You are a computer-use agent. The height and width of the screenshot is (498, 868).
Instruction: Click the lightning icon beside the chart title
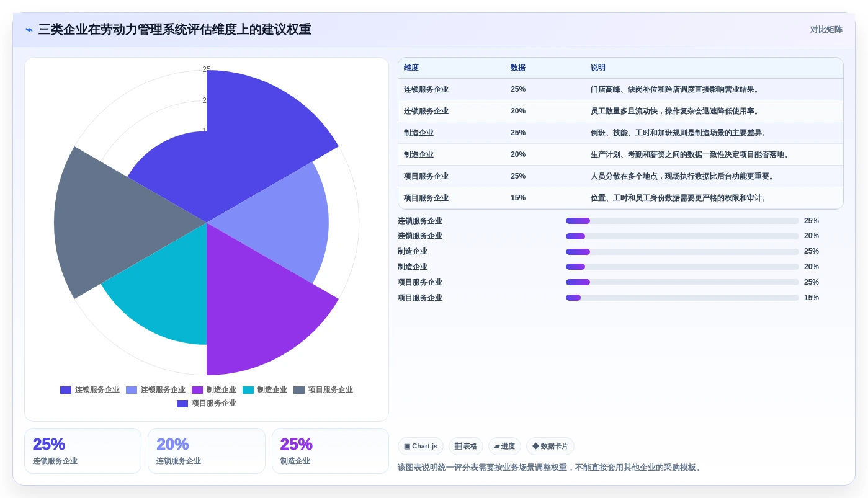tap(29, 30)
